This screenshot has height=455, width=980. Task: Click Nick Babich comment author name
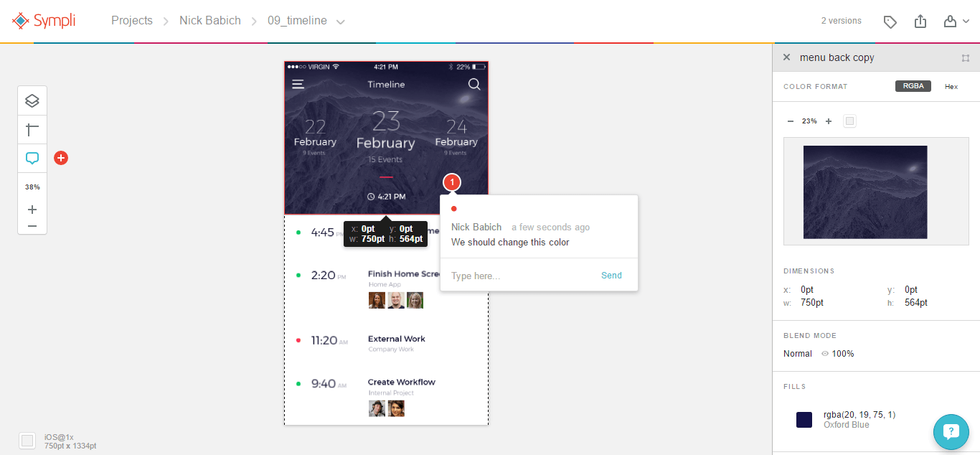coord(476,227)
